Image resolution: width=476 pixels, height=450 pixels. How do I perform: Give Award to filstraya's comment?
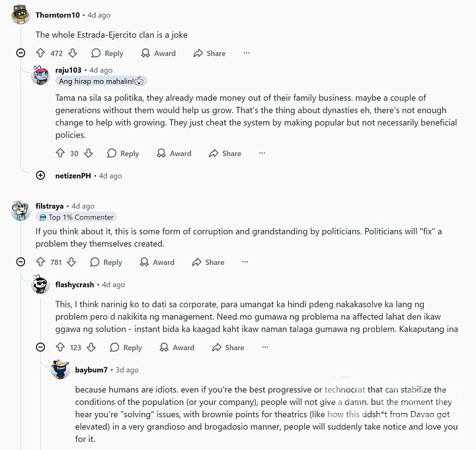157,262
